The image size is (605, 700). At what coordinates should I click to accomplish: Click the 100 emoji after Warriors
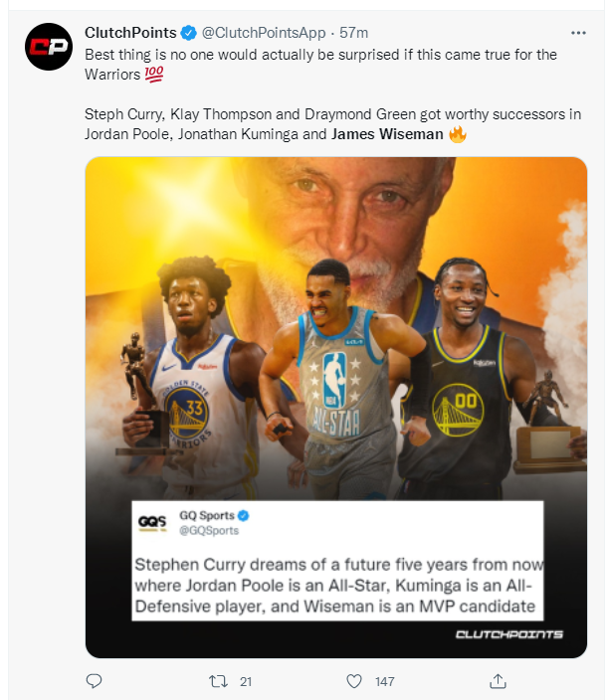click(153, 75)
